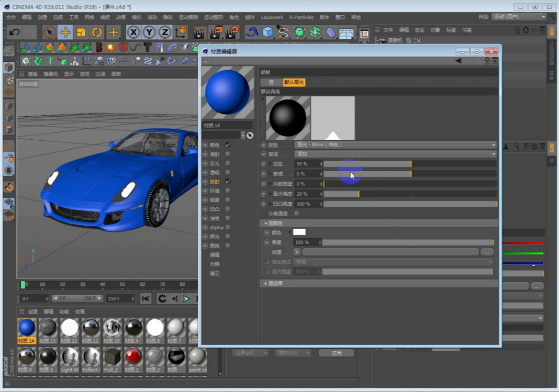The height and width of the screenshot is (392, 559).
Task: Toggle the X axis lock icon
Action: [x=133, y=32]
